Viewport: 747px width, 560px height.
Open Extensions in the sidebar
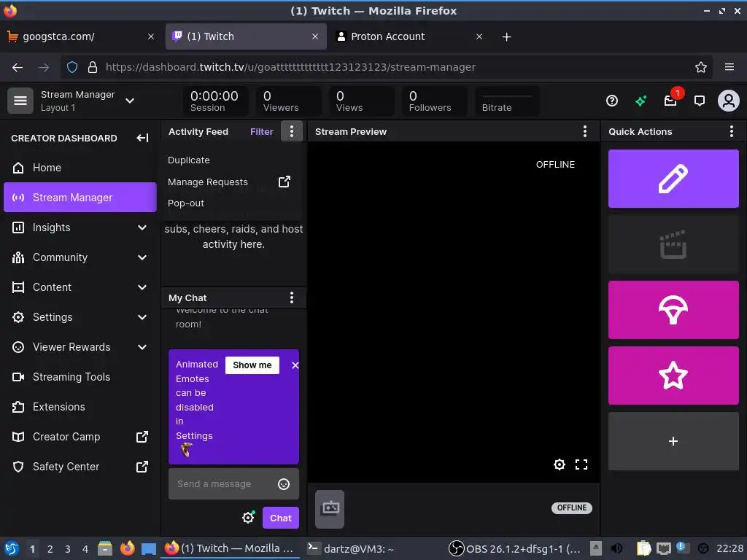click(x=80, y=407)
